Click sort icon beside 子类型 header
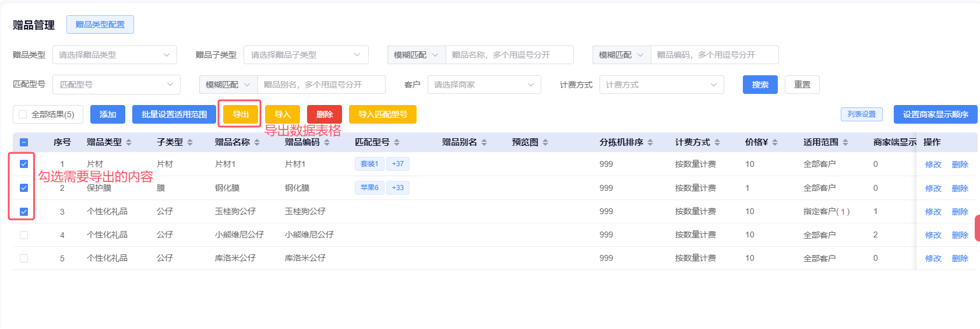 pyautogui.click(x=190, y=142)
